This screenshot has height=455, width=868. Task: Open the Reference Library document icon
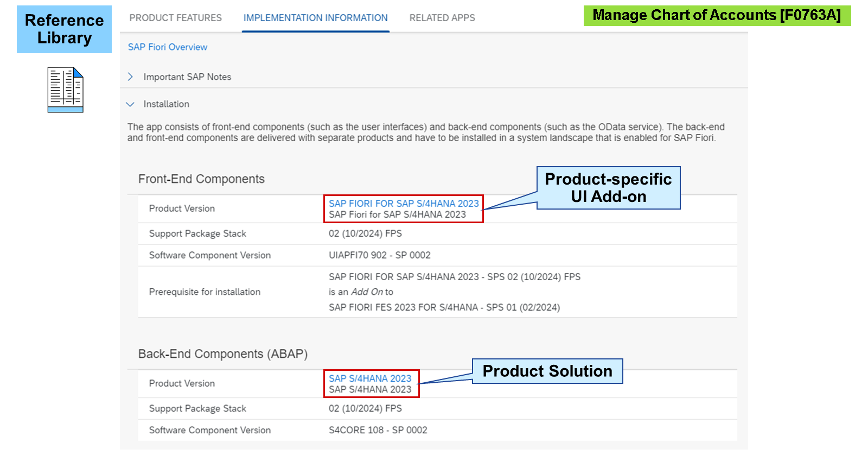[65, 90]
